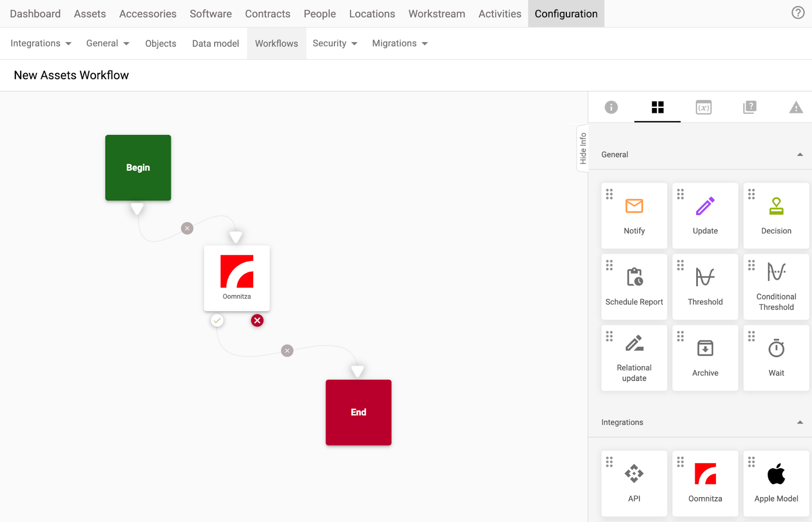Viewport: 812px width, 522px height.
Task: Choose the Decision stamp block
Action: 776,216
